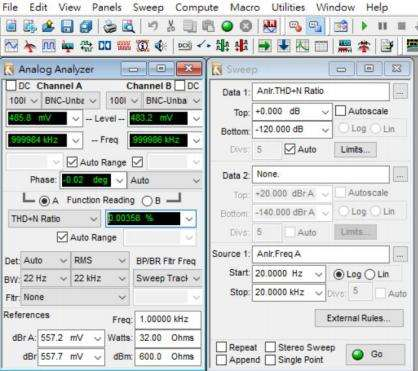This screenshot has width=418, height=371.
Task: Open the THD+N Ratio function dropdown
Action: (x=54, y=219)
